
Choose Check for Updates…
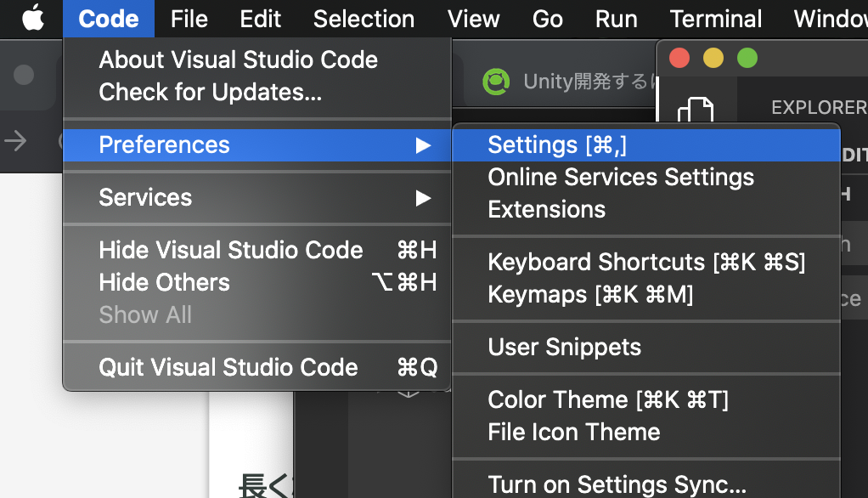click(x=256, y=92)
